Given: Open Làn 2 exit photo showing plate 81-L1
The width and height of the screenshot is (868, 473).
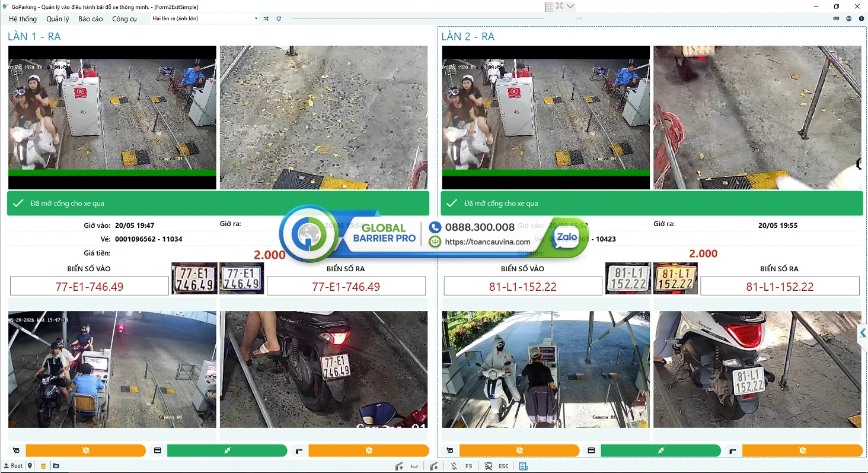Looking at the screenshot, I should point(757,370).
